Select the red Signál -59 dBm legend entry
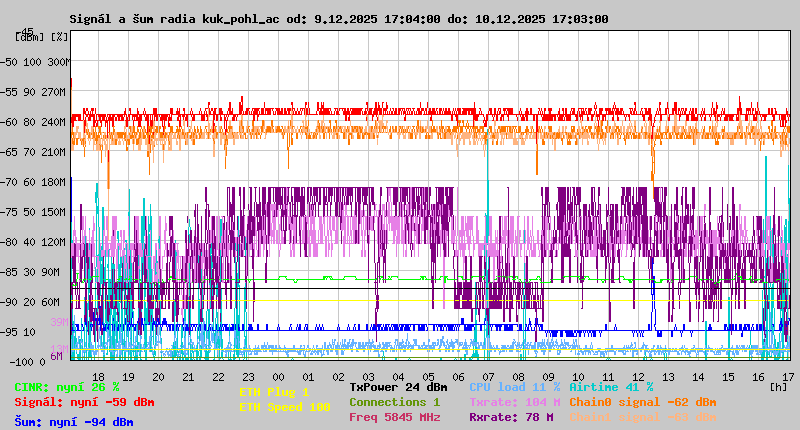 click(84, 402)
